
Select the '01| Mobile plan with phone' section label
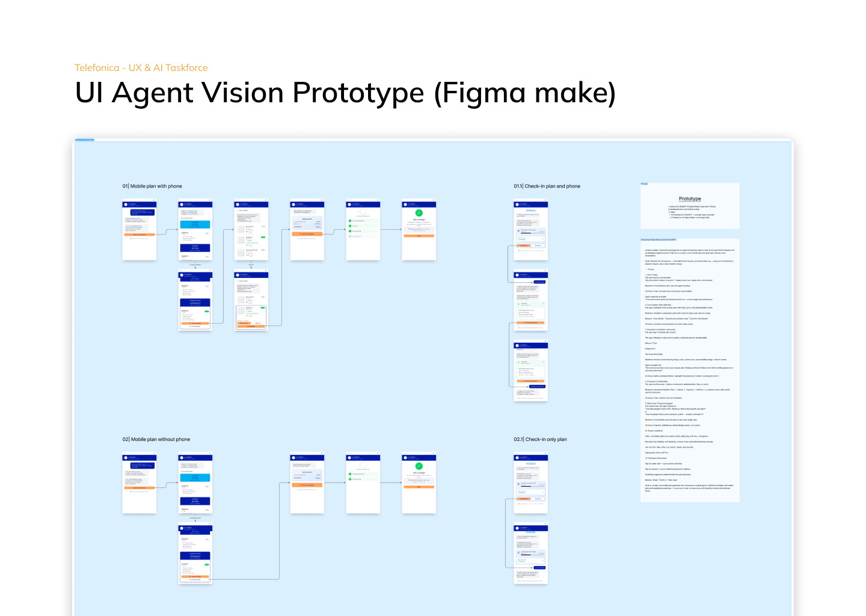pos(152,186)
